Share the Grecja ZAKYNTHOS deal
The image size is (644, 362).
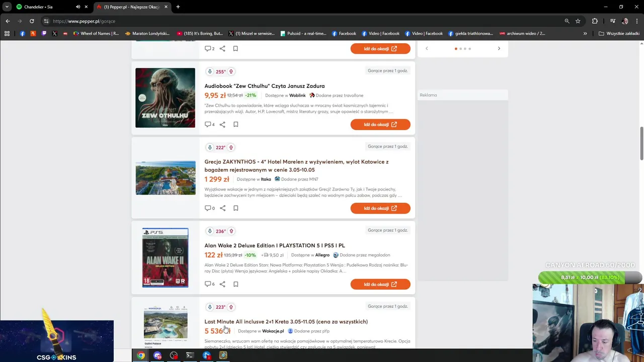222,208
